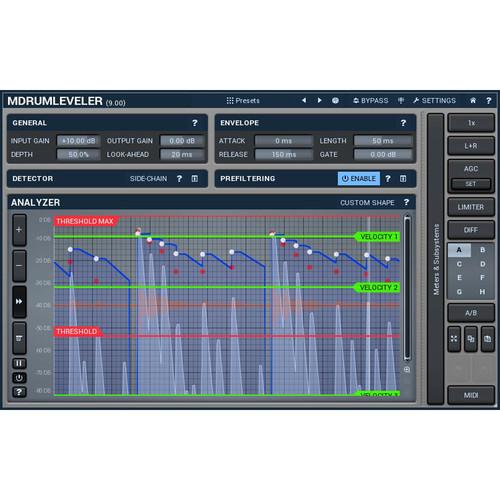Screen dimensions: 500x500
Task: Open the 1x oversampling selector
Action: pos(471,123)
